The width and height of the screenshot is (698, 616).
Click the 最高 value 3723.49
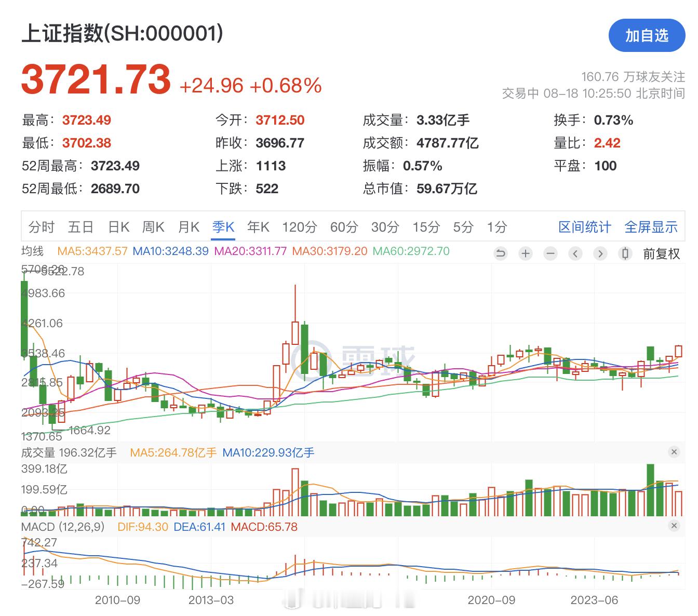(87, 120)
